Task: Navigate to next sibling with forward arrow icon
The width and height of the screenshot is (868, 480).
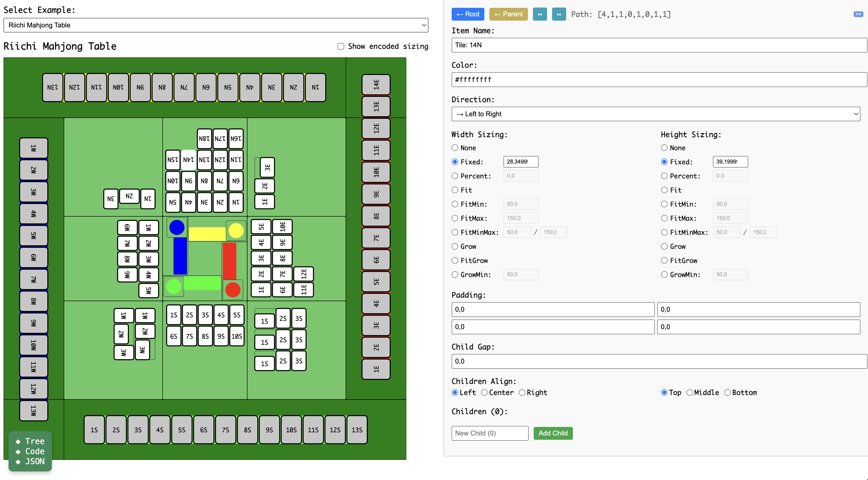Action: pyautogui.click(x=559, y=14)
